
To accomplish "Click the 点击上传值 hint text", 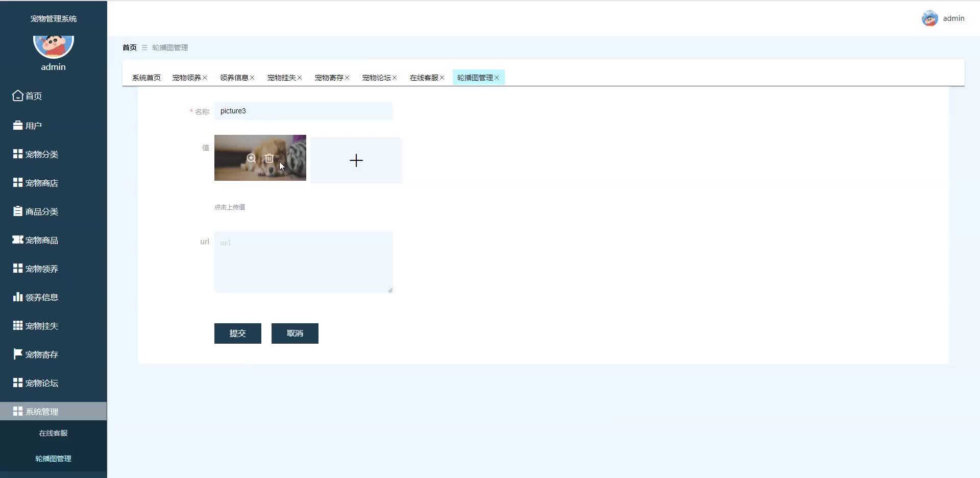I will point(230,207).
